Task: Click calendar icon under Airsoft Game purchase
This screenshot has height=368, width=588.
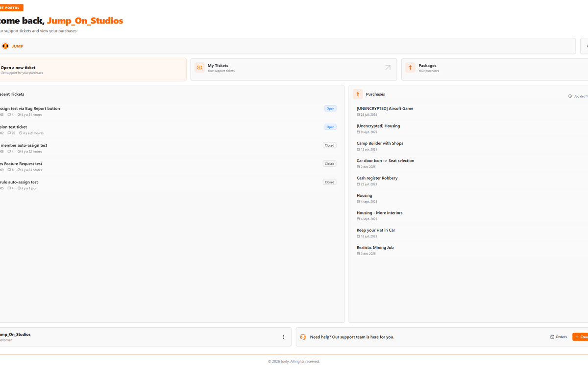Action: coord(358,115)
